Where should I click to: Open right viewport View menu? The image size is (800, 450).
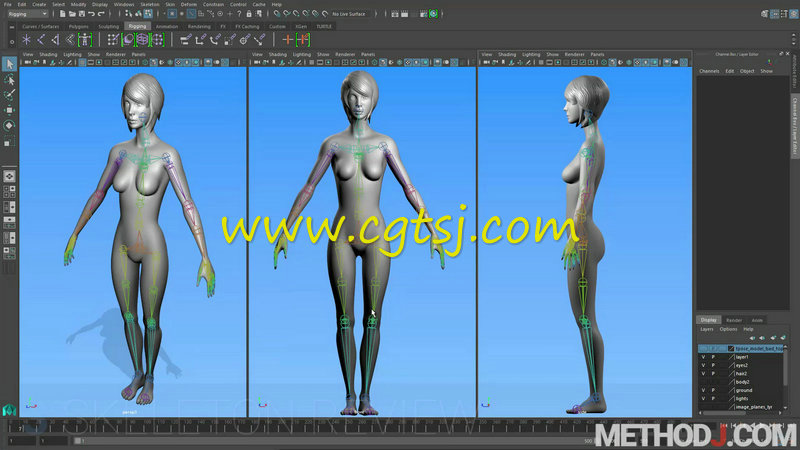tap(487, 54)
